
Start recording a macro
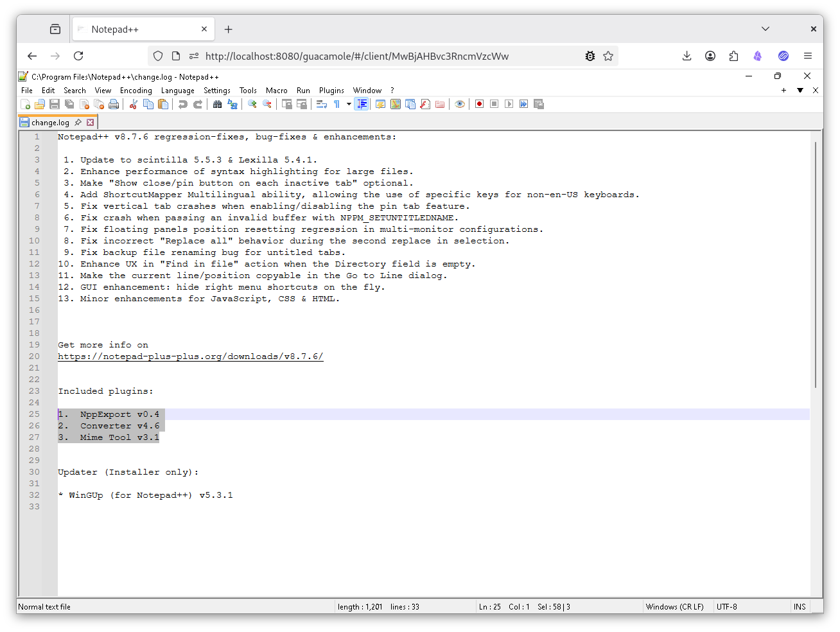coord(479,103)
